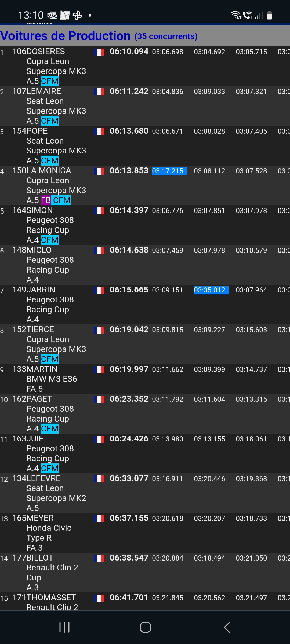Select the CFM badge under 106 DOSIERES
Image resolution: width=290 pixels, height=644 pixels.
coord(50,81)
